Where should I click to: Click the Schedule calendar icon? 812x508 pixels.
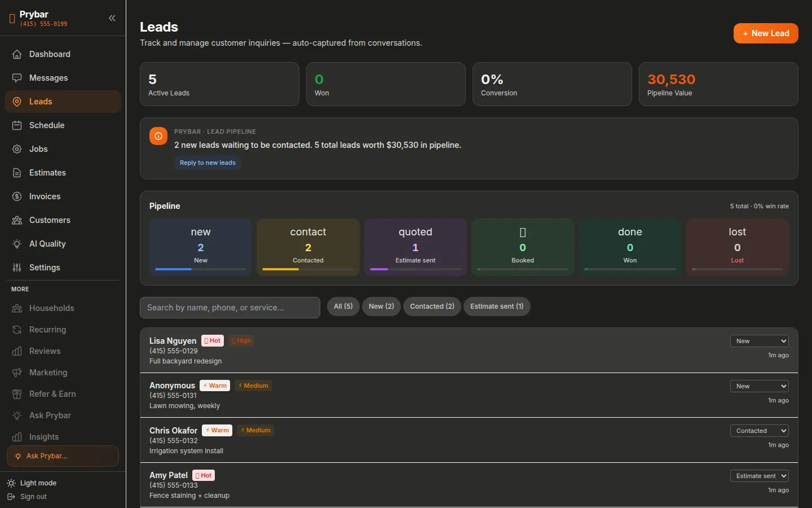tap(17, 125)
